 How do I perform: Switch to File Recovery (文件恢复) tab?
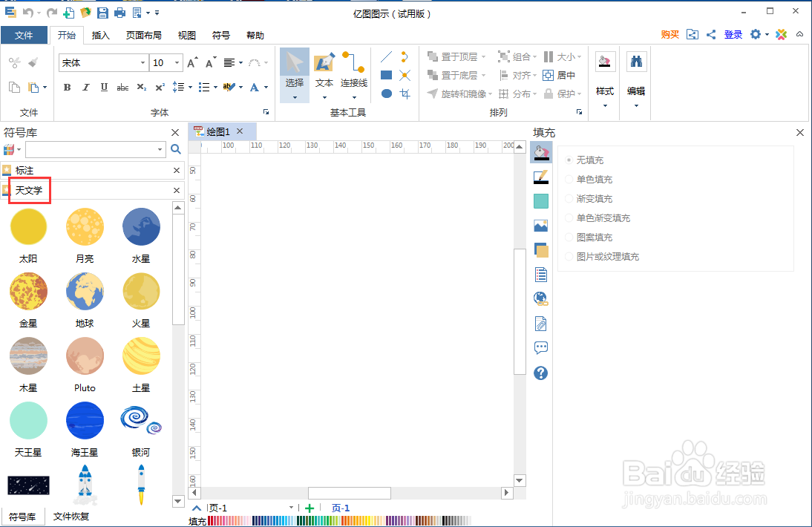(x=71, y=516)
